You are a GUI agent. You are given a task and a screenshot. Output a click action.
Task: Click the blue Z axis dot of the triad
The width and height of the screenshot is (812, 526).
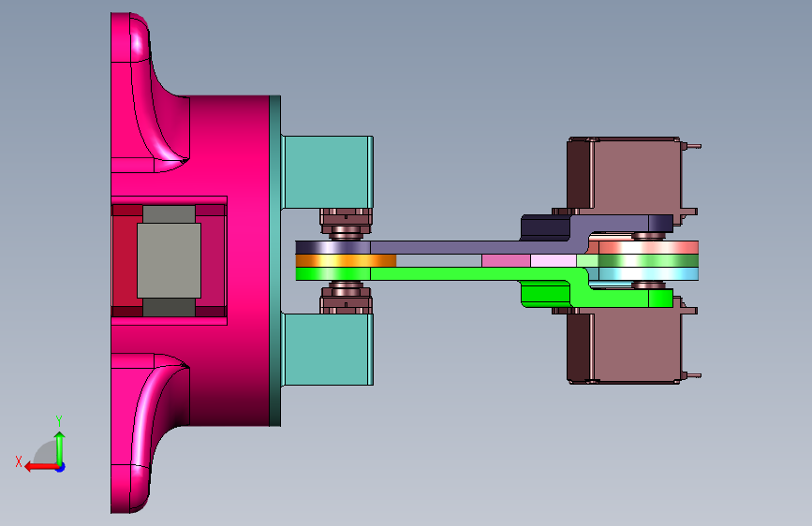click(61, 467)
